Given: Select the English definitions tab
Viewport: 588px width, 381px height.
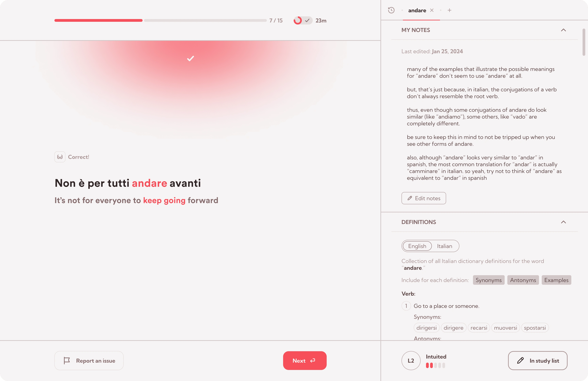Looking at the screenshot, I should pos(417,246).
